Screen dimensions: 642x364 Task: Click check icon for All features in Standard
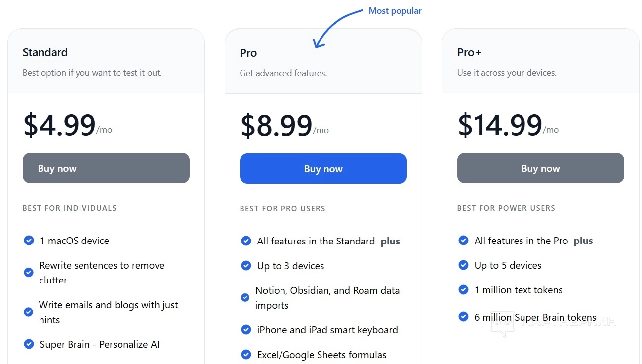246,241
